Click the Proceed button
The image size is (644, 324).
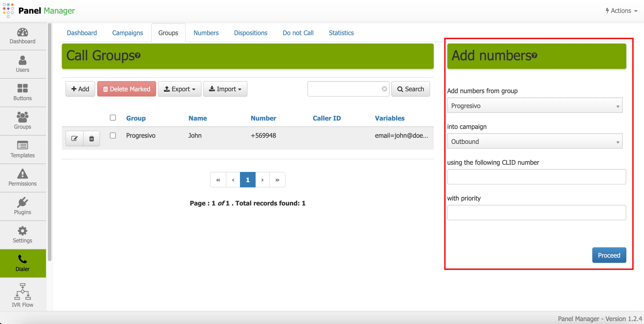(x=609, y=255)
